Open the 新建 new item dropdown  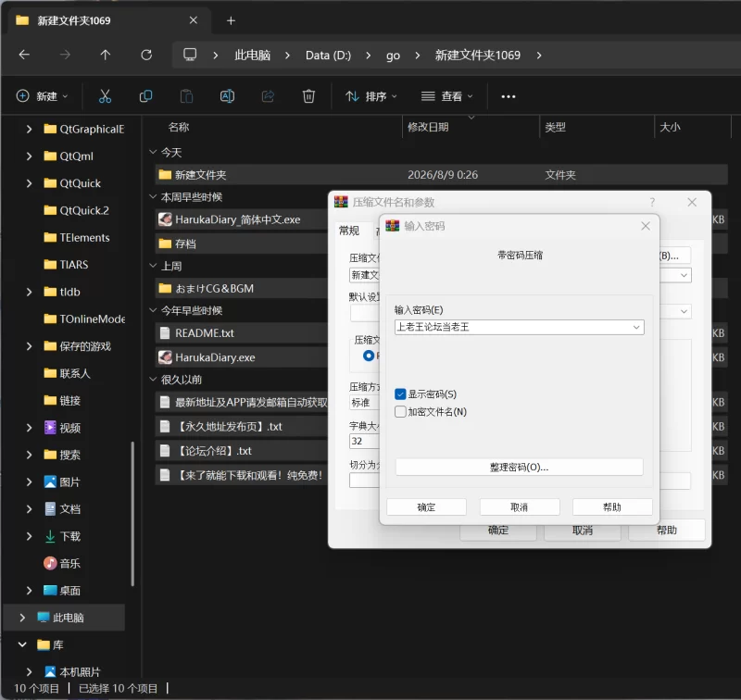(42, 96)
